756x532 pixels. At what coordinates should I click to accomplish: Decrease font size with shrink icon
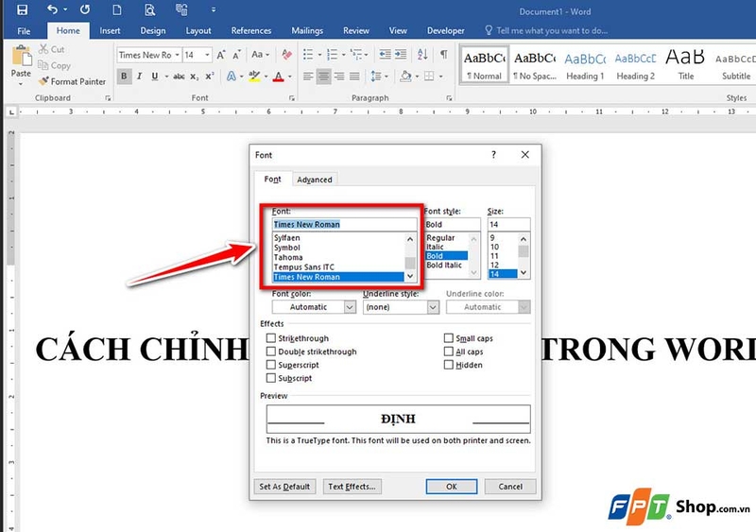tap(236, 55)
